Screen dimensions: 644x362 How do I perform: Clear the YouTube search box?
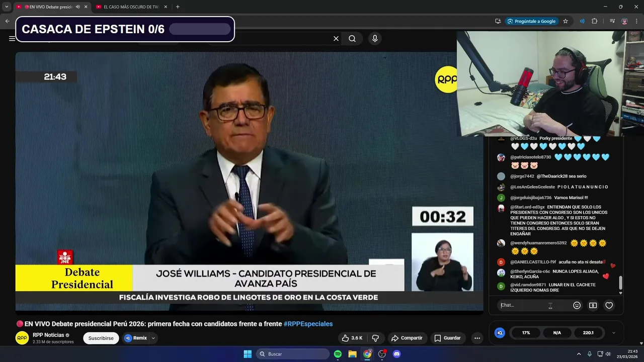pyautogui.click(x=336, y=39)
